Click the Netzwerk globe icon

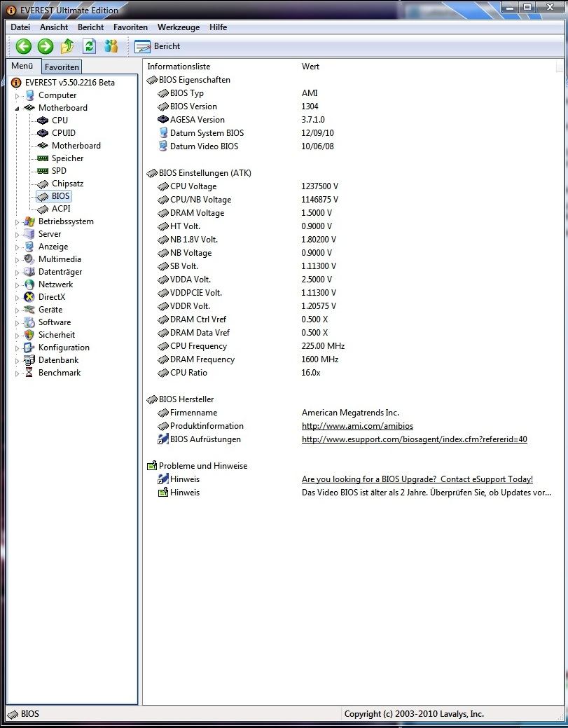point(29,284)
